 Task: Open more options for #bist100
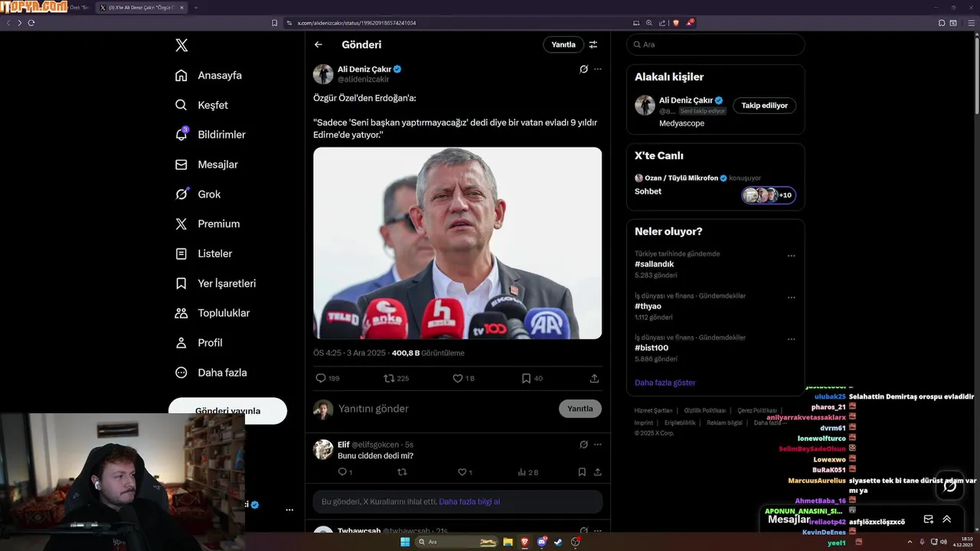tap(791, 339)
